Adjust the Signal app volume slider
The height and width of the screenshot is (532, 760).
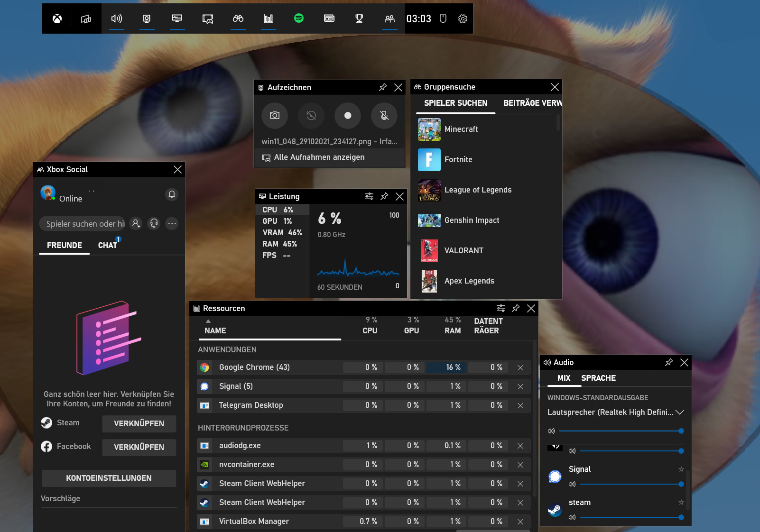coord(631,484)
